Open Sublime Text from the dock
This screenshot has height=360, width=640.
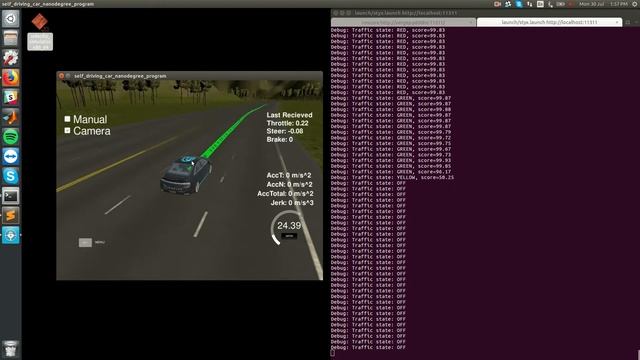11,216
